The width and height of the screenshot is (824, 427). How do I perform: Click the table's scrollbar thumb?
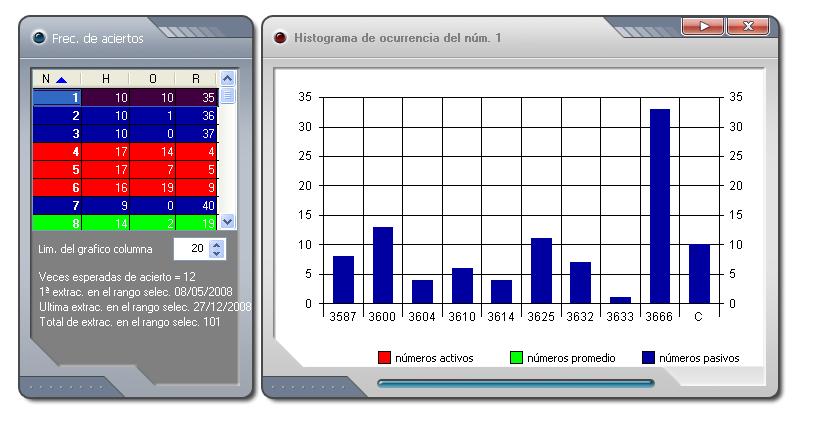227,96
